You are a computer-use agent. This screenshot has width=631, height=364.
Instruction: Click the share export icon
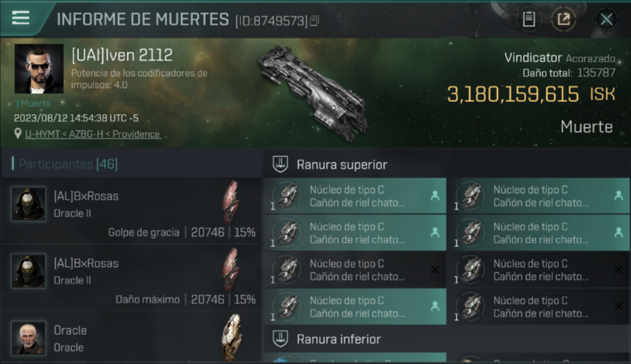(563, 19)
